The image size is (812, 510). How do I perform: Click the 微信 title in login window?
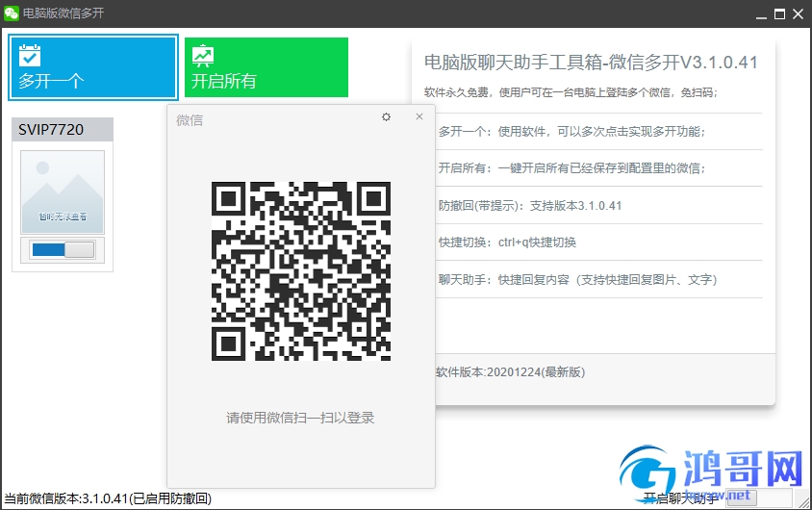[190, 120]
